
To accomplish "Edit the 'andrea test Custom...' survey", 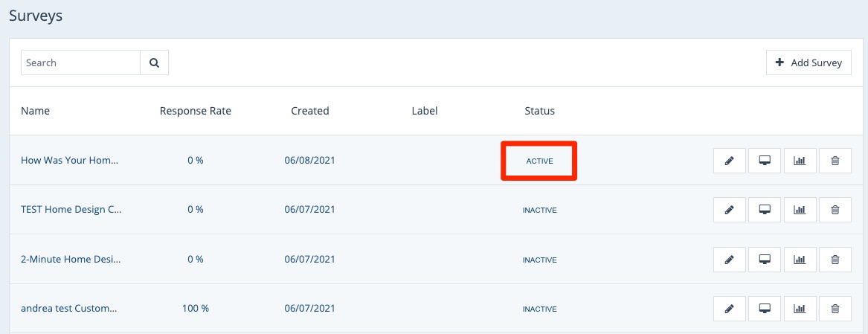I will 729,309.
